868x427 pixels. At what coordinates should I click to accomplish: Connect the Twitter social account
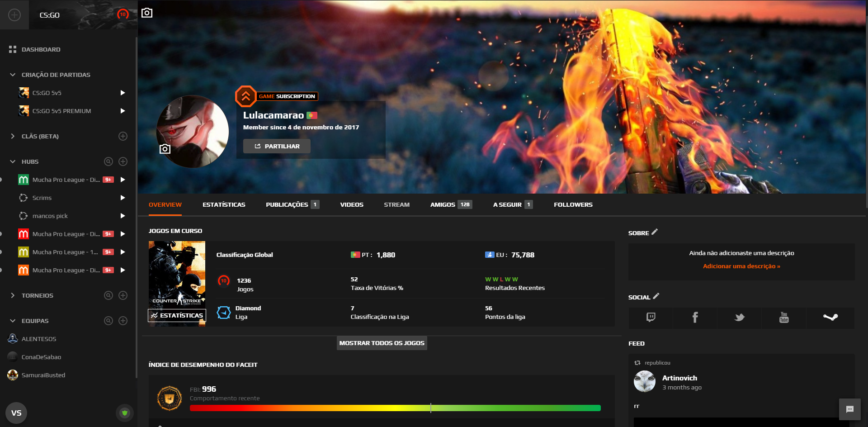click(739, 318)
